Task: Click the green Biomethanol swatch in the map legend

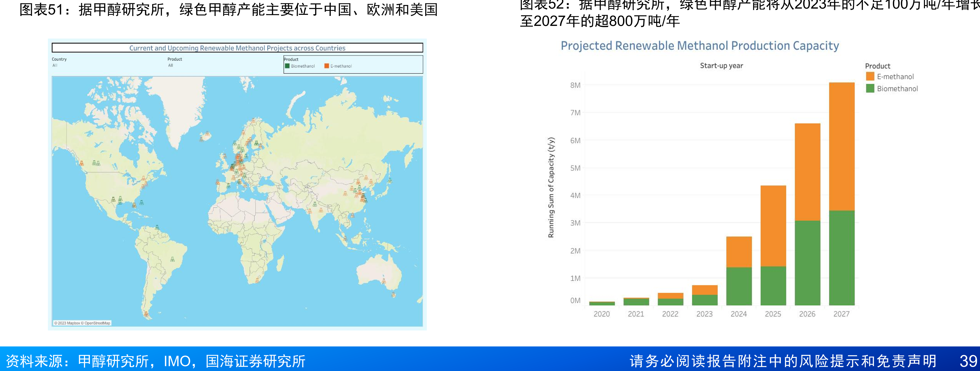Action: pyautogui.click(x=287, y=66)
